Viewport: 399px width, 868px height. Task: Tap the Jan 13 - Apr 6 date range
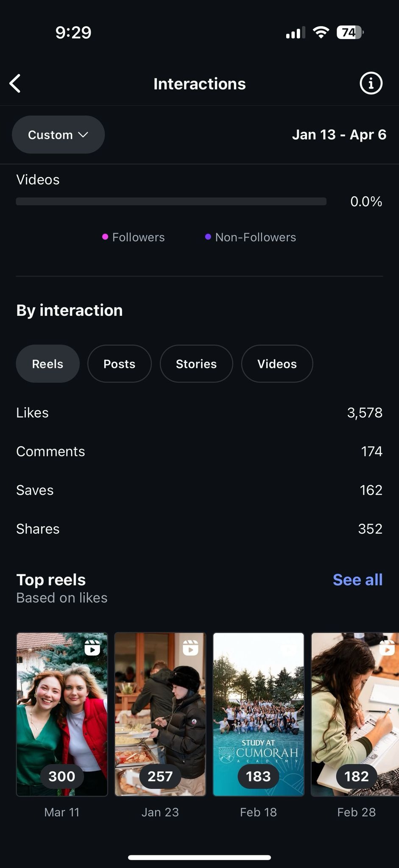point(339,135)
